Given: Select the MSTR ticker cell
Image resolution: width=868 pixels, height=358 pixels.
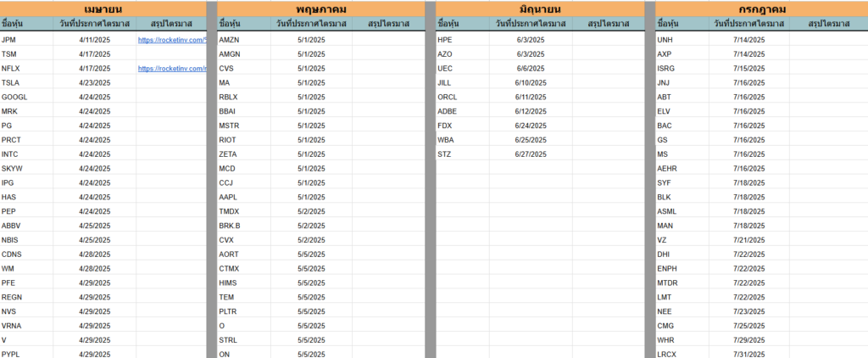Looking at the screenshot, I should click(244, 126).
